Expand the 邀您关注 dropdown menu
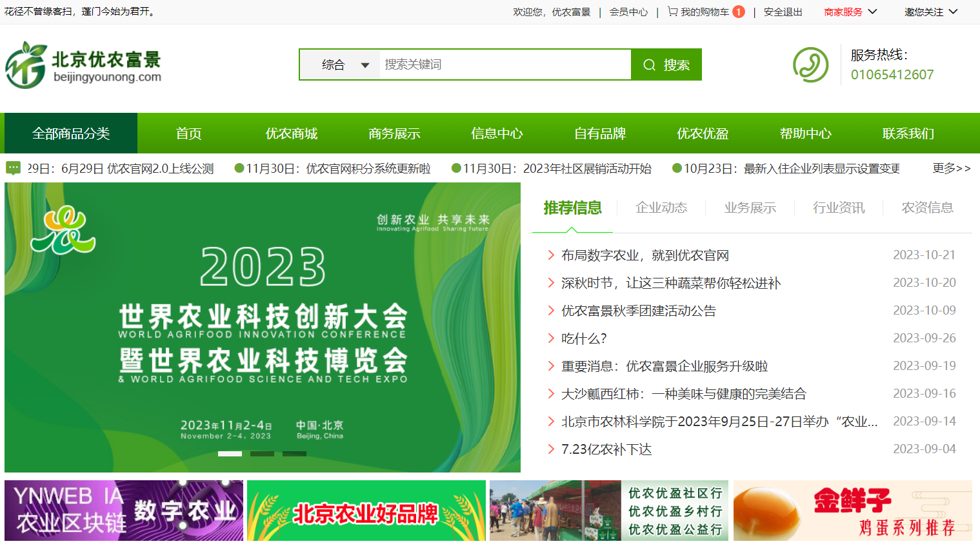The width and height of the screenshot is (980, 546). point(930,12)
